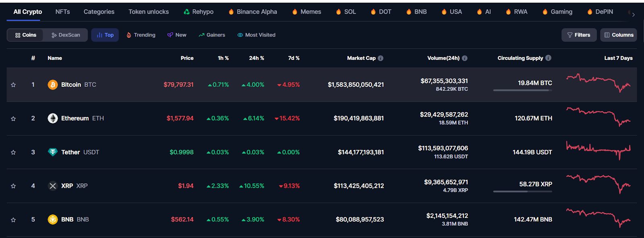Open the AI category tab
Image resolution: width=644 pixels, height=238 pixels.
(484, 12)
